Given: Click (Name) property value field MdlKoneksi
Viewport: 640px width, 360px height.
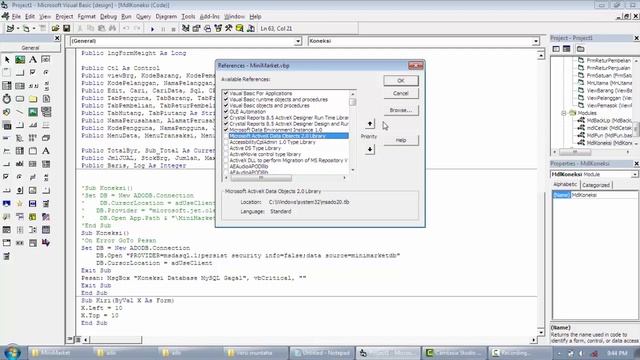Looking at the screenshot, I should coord(603,195).
